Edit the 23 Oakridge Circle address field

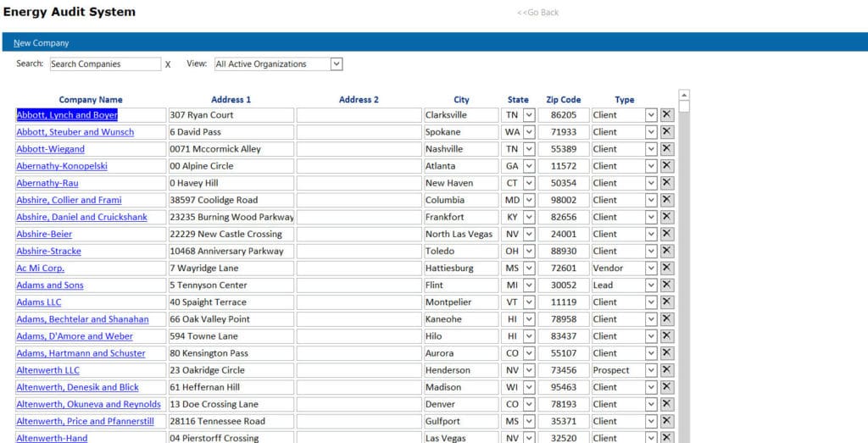(231, 370)
